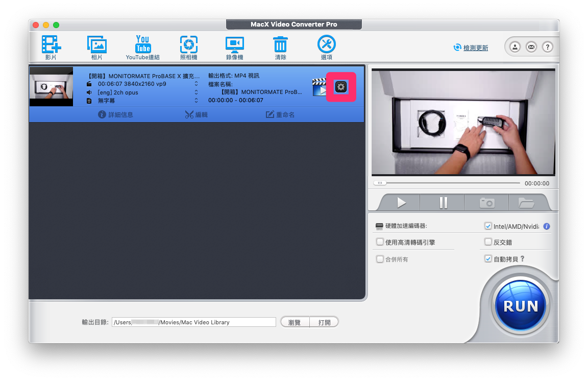The image size is (588, 381).
Task: Click the 輸出格式: MP4 視訊 text
Action: point(234,76)
